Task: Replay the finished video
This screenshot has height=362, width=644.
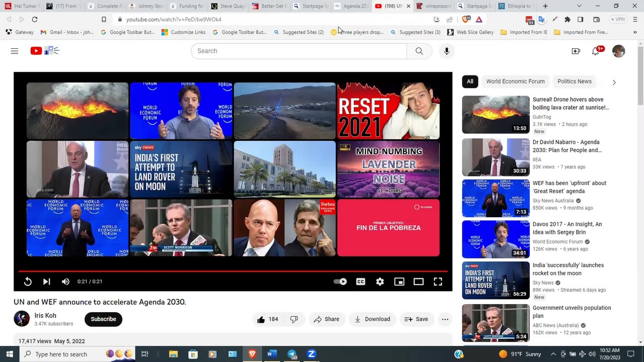Action: click(x=28, y=282)
